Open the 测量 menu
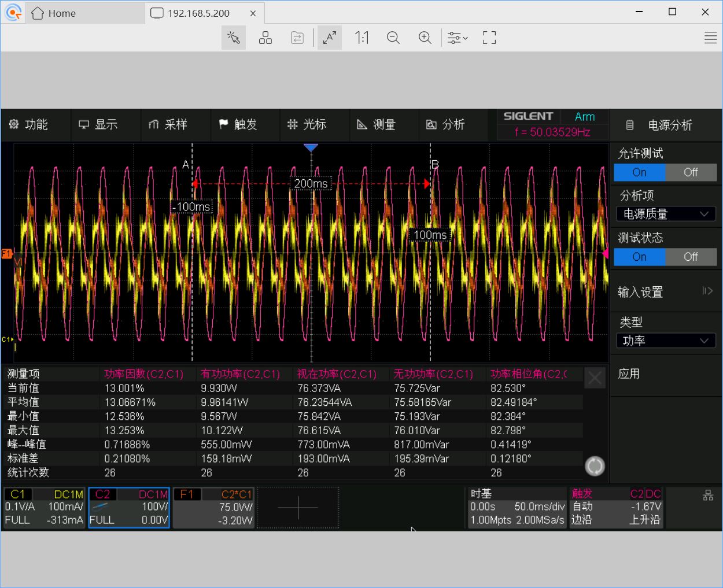This screenshot has width=723, height=588. tap(377, 125)
